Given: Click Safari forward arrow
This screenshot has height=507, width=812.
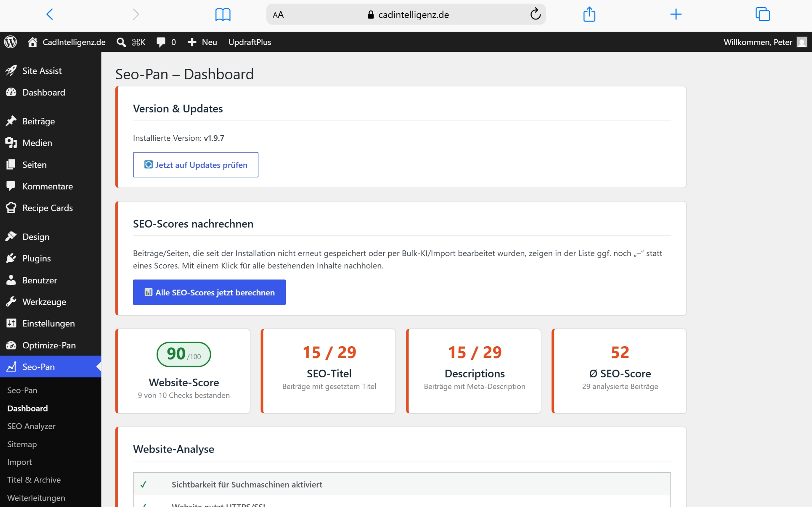Looking at the screenshot, I should 136,14.
